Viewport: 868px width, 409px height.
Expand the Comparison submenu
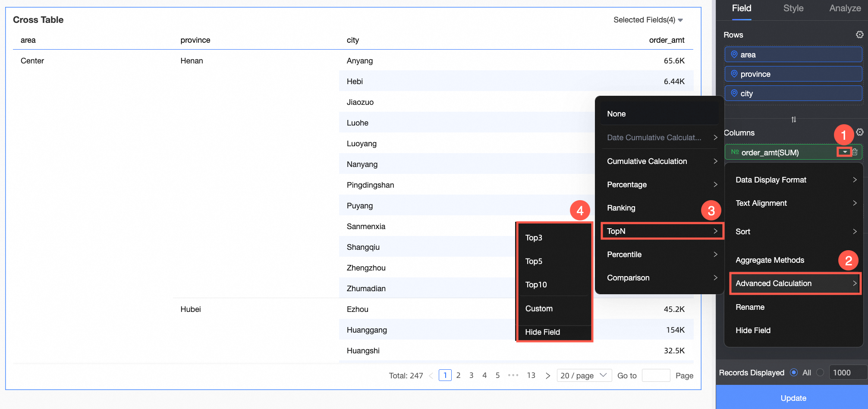click(662, 278)
